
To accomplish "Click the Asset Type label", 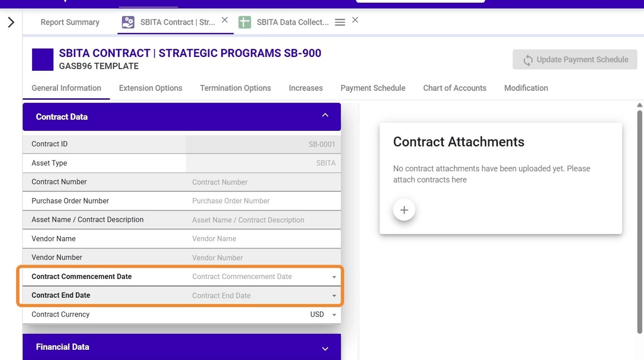I will 49,163.
